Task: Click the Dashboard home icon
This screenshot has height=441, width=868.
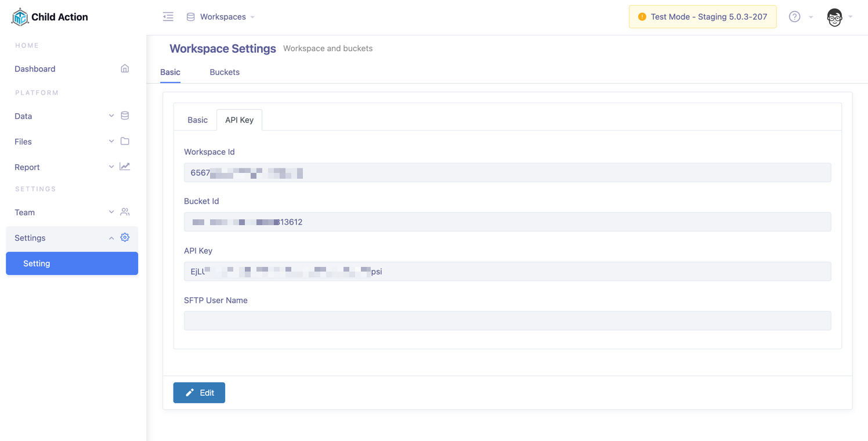Action: 125,68
